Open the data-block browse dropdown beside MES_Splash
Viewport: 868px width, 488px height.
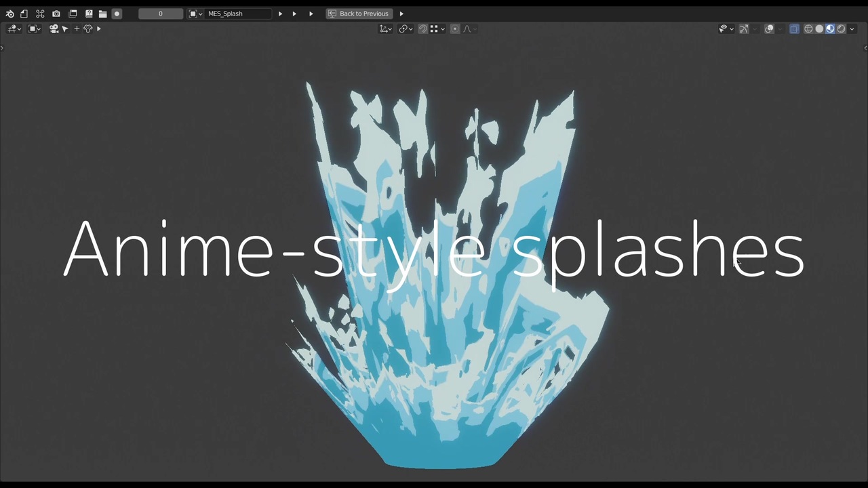pyautogui.click(x=195, y=14)
